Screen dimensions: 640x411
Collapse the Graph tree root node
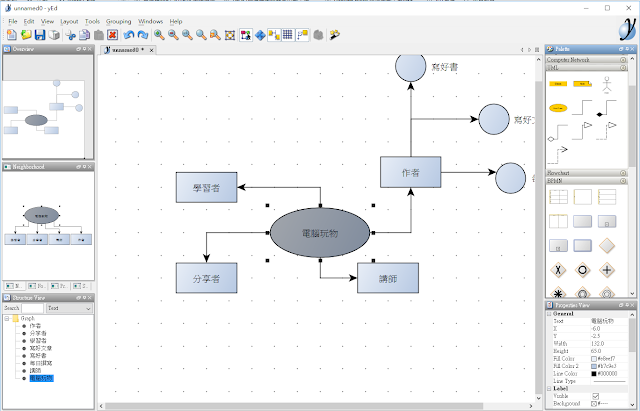(x=7, y=318)
